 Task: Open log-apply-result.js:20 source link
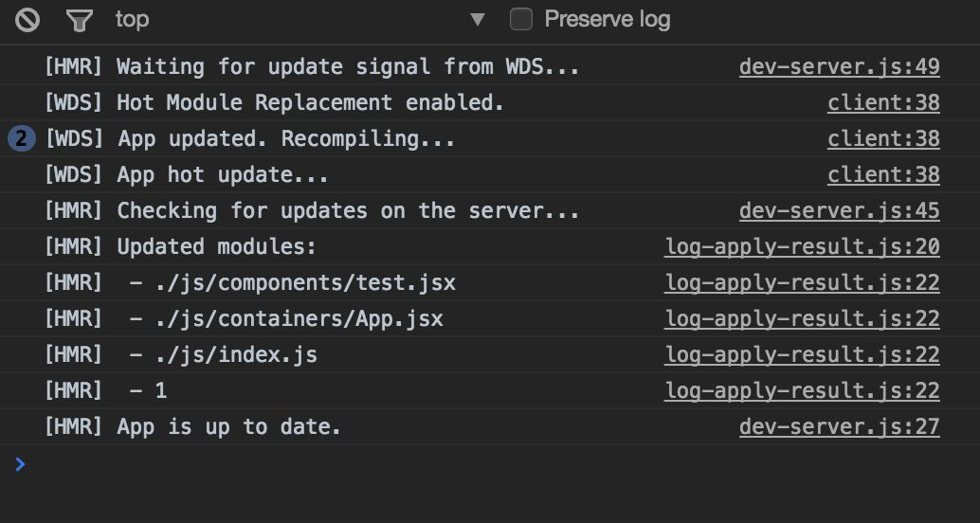coord(803,247)
